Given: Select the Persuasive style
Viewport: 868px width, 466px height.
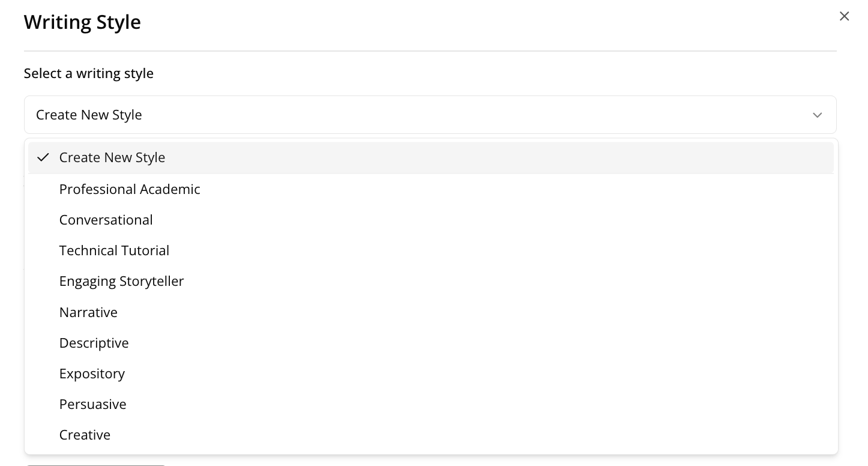Looking at the screenshot, I should pos(93,404).
